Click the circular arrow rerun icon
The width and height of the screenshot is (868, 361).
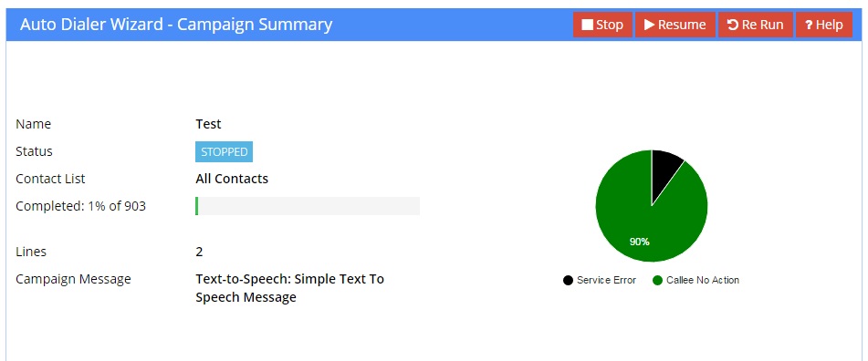(x=733, y=25)
